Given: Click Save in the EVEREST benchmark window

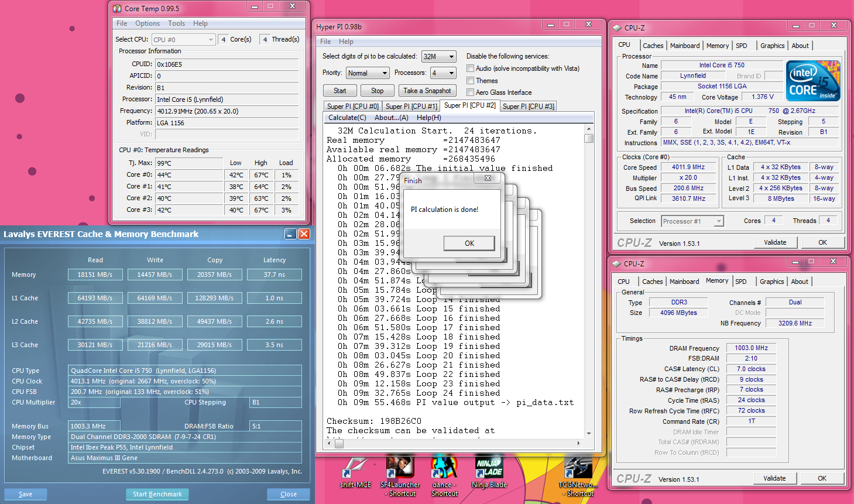Looking at the screenshot, I should [x=25, y=494].
